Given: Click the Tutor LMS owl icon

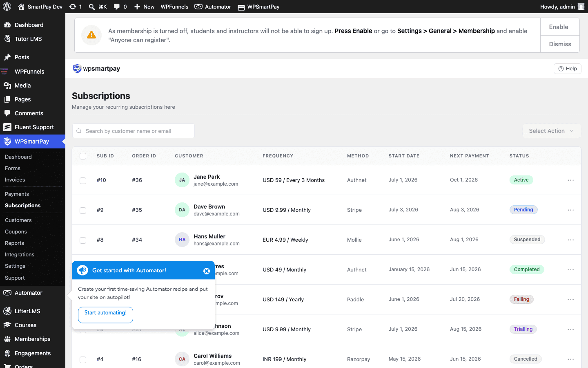Looking at the screenshot, I should tap(7, 39).
